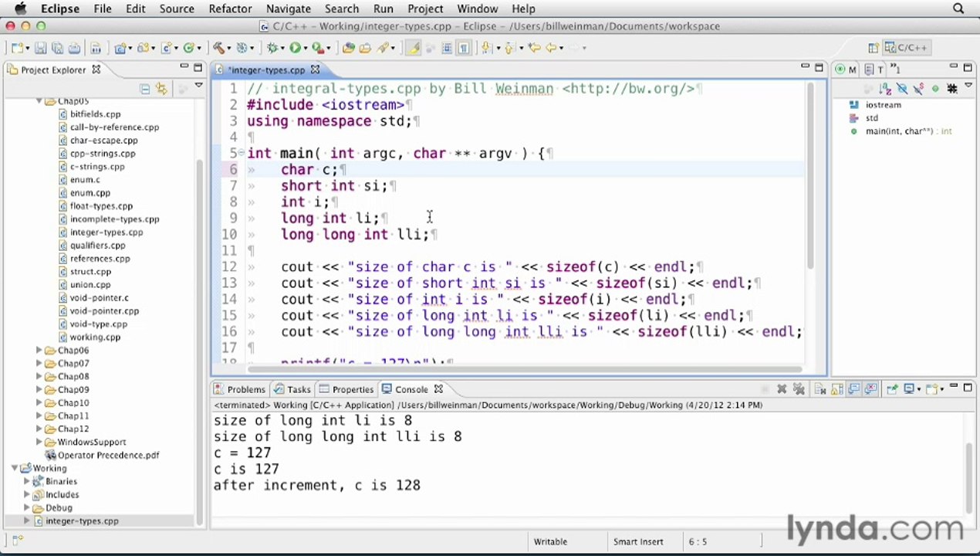Toggle Block Selection Mode icon
Screen dimensions: 980x556
click(447, 48)
